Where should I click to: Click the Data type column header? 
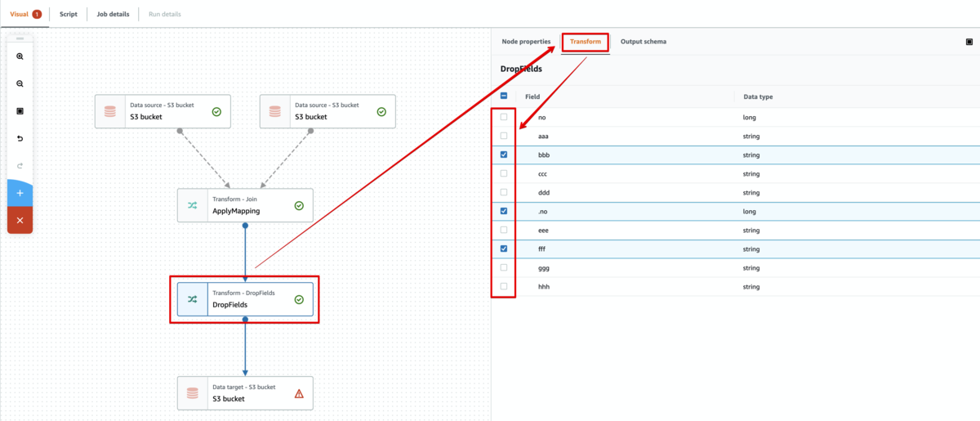[758, 96]
